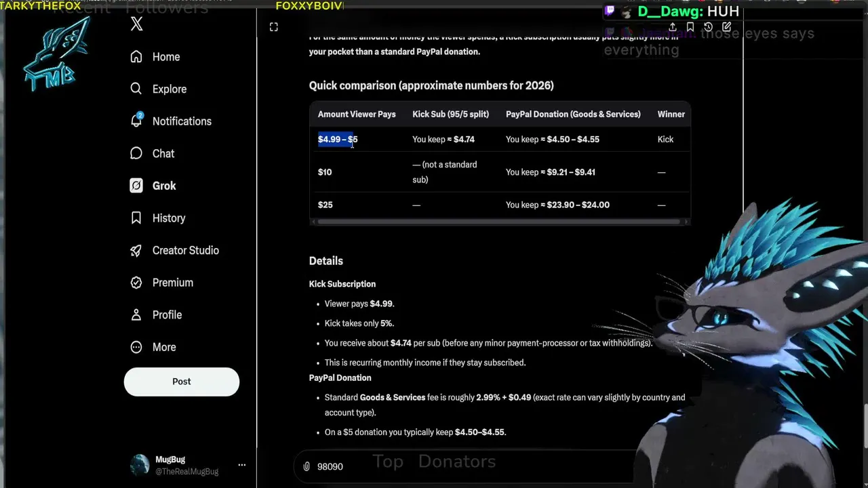Screen dimensions: 868x488
Task: Bookmark this Grok conversation
Action: [690, 27]
